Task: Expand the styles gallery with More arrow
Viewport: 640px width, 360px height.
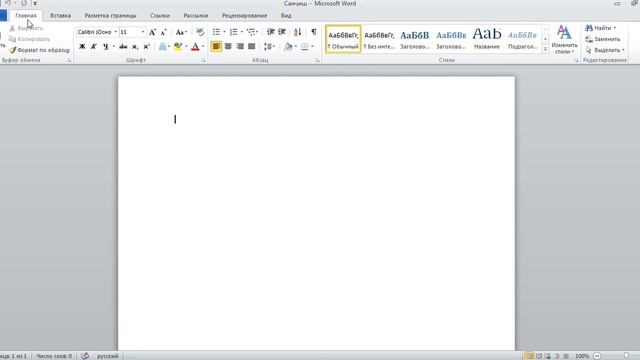Action: point(545,49)
